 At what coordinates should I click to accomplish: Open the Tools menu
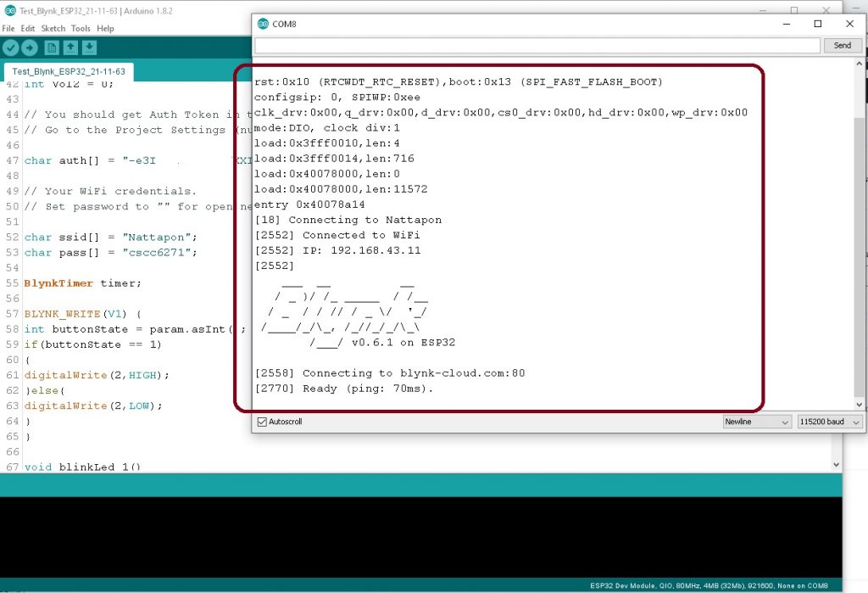click(x=81, y=28)
